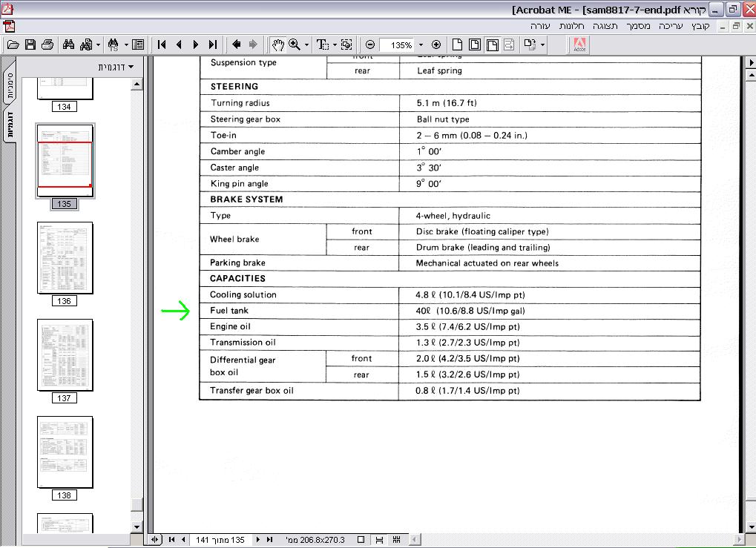This screenshot has width=756, height=548.
Task: Click the zoom in plus button
Action: point(436,45)
